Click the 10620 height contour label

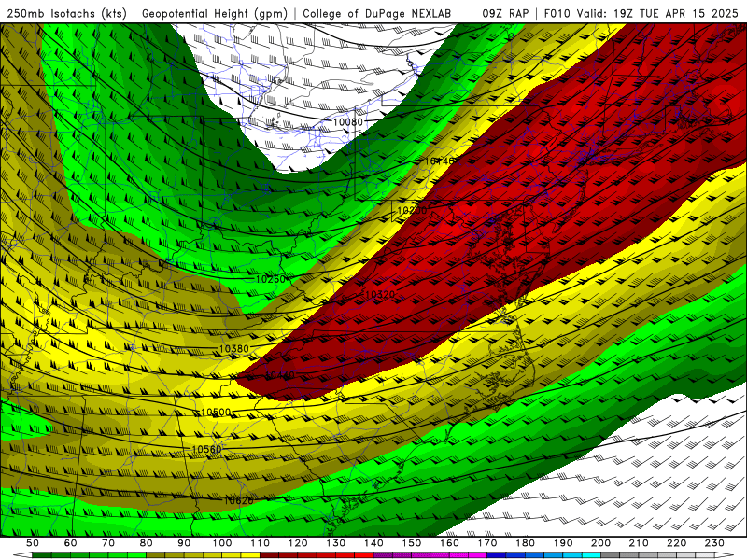[238, 500]
